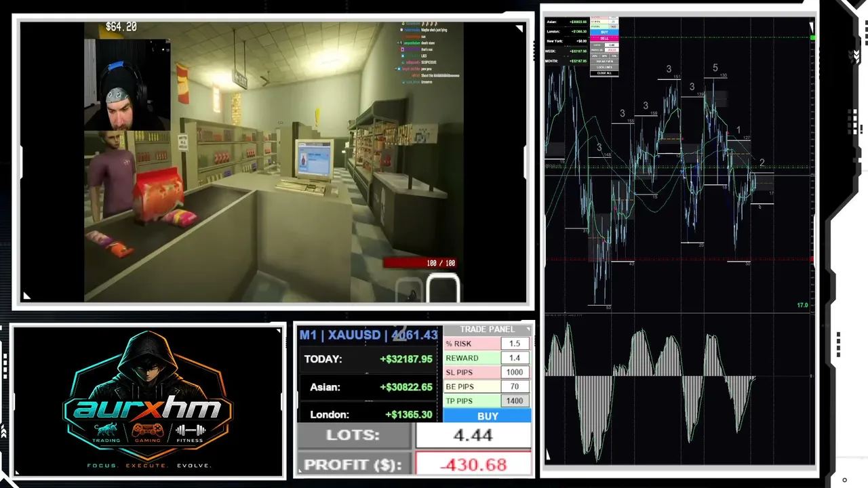Click the red 100 / 100 health bar
868x488 pixels.
(422, 263)
